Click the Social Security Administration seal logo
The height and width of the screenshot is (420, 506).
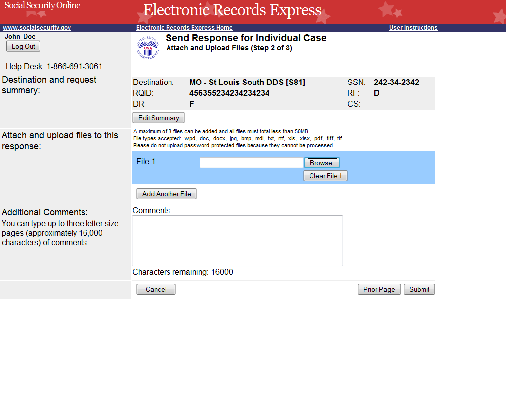pyautogui.click(x=148, y=48)
